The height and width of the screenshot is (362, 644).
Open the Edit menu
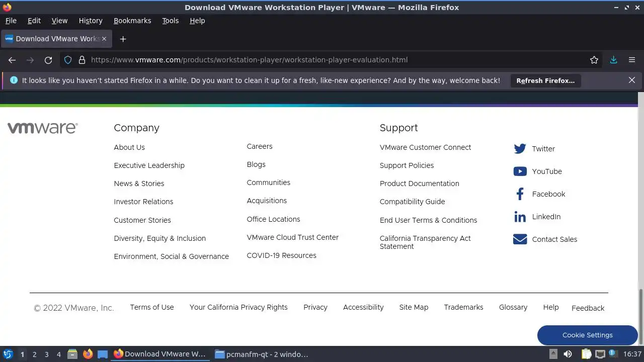tap(34, 21)
